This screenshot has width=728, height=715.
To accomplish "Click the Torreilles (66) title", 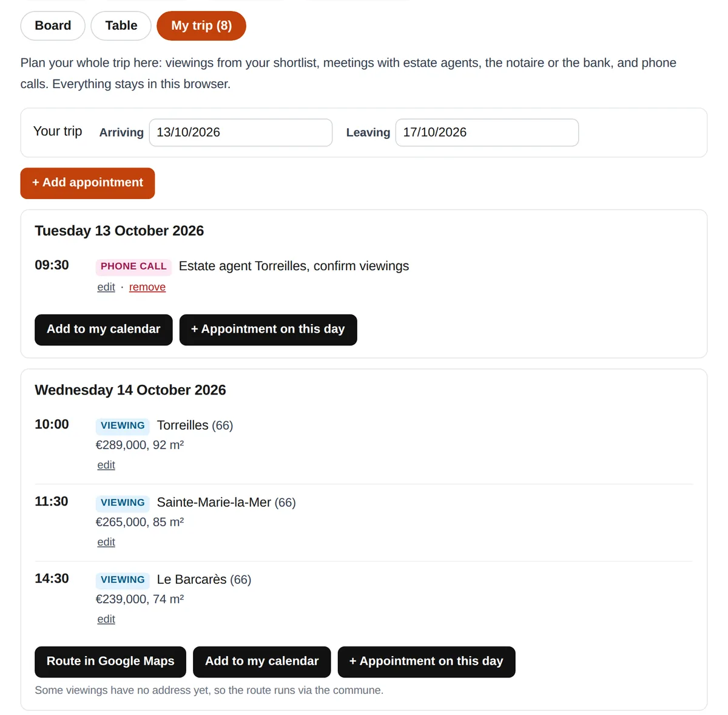I will (x=195, y=425).
